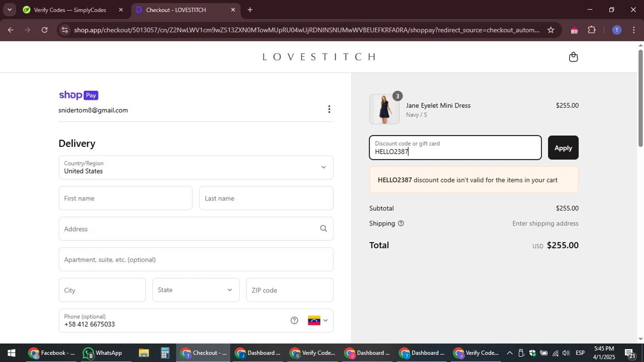Open the phone country flag selector

pos(318,320)
